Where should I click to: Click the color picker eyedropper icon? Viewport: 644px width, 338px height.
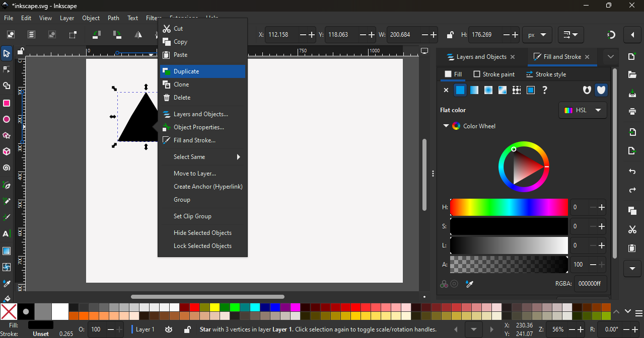[470, 284]
